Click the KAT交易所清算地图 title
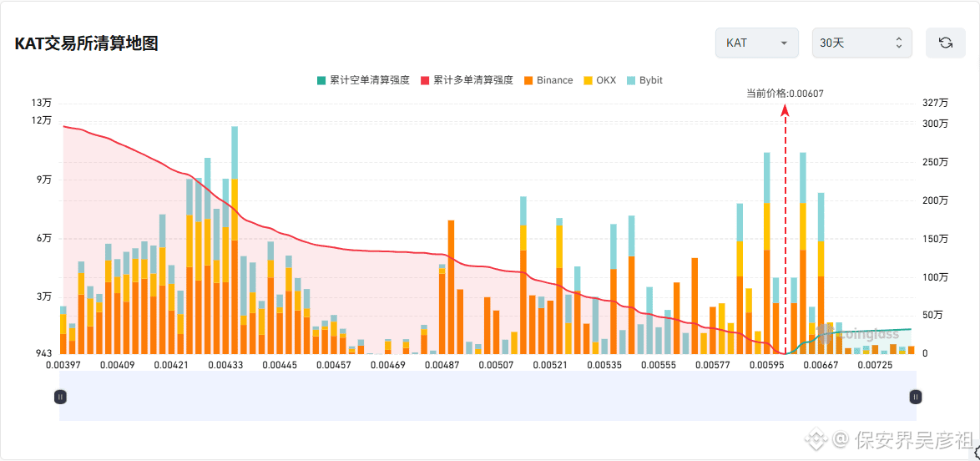The width and height of the screenshot is (980, 461). click(x=86, y=43)
